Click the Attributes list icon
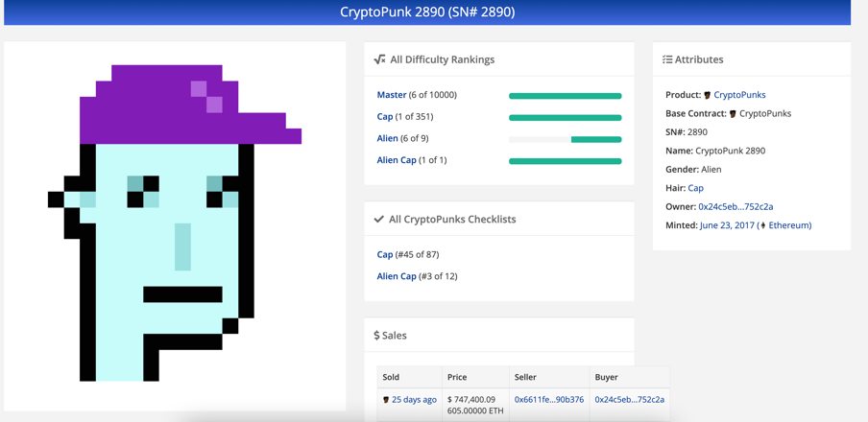Image resolution: width=868 pixels, height=422 pixels. pos(667,59)
